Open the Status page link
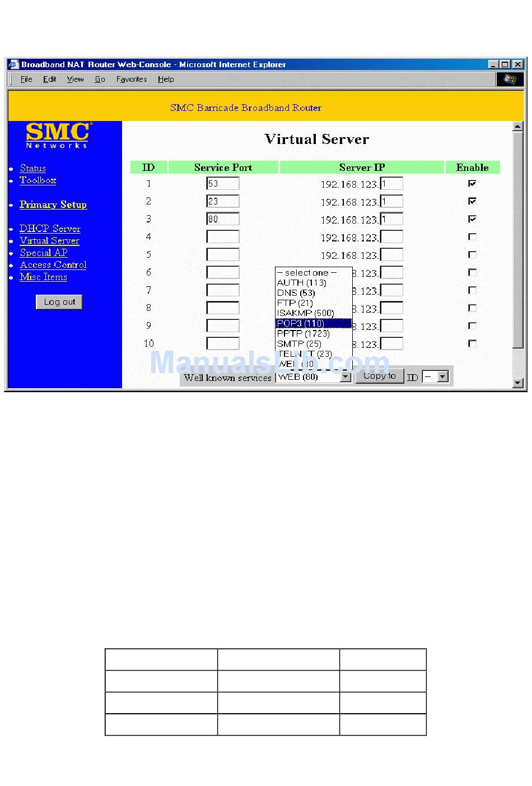The width and height of the screenshot is (532, 786). click(32, 168)
